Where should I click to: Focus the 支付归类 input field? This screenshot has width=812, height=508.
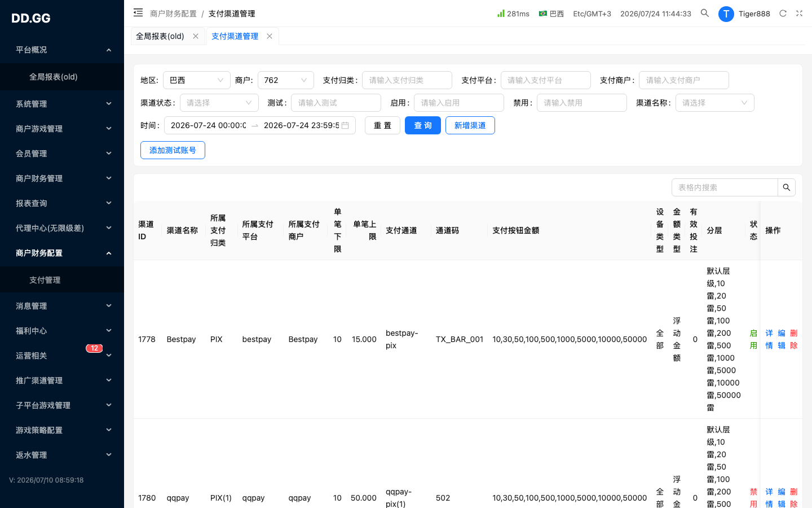pyautogui.click(x=407, y=80)
